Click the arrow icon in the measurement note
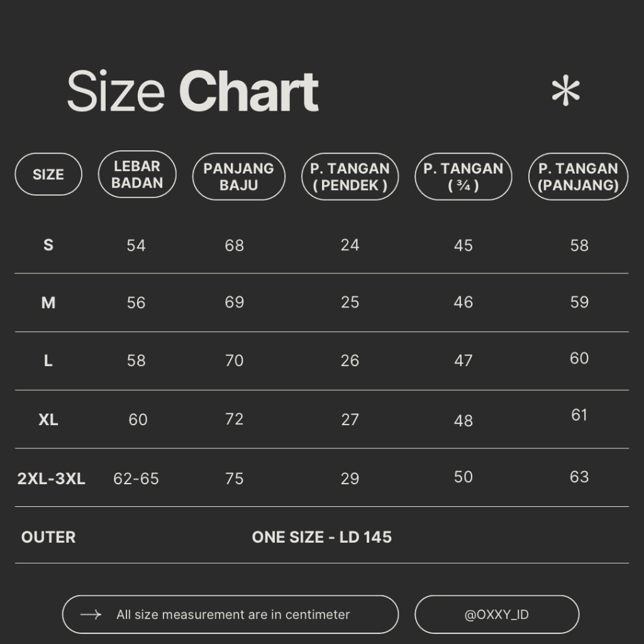Image resolution: width=644 pixels, height=644 pixels. tap(91, 614)
